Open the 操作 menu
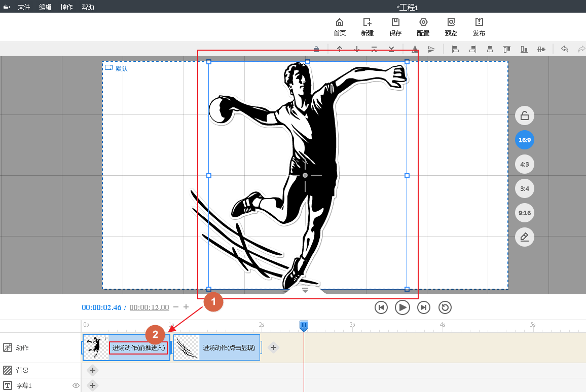This screenshot has height=392, width=586. [66, 7]
